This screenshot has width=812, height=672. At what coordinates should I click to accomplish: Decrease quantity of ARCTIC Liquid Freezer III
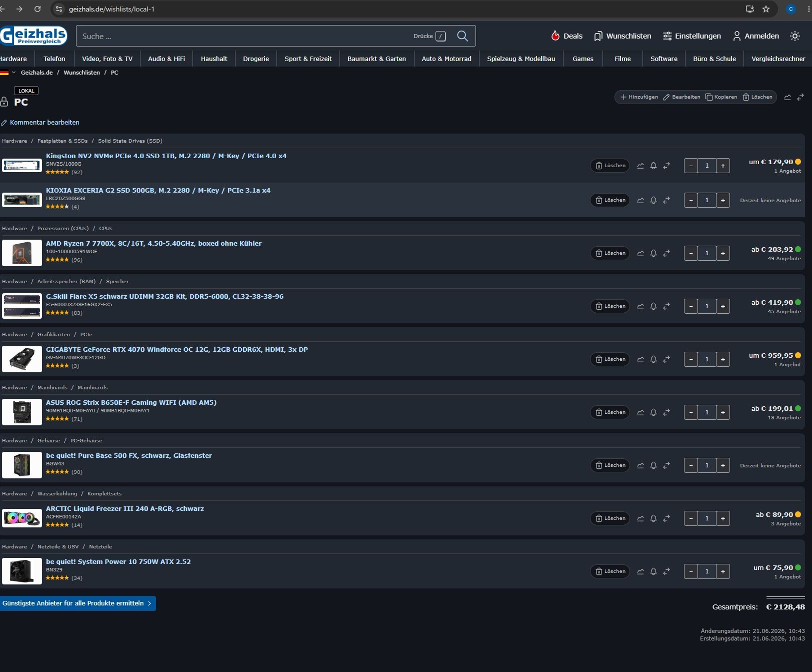pyautogui.click(x=691, y=518)
